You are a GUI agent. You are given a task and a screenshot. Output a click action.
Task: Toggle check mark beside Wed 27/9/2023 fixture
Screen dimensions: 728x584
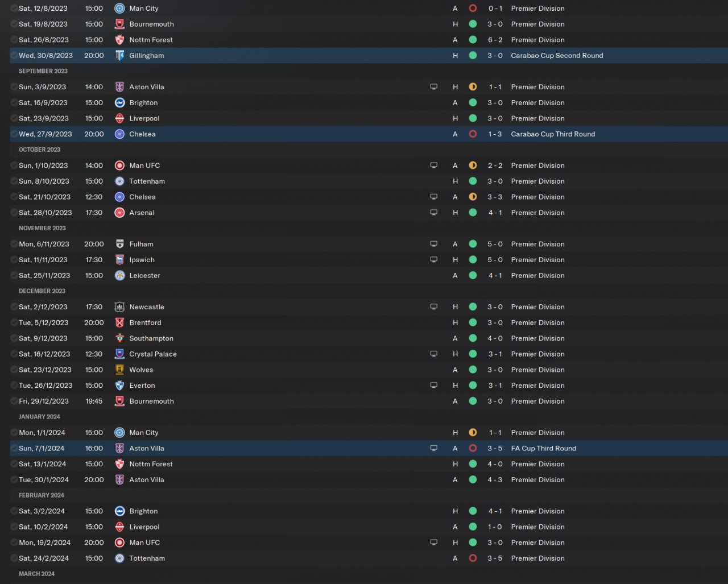[14, 134]
